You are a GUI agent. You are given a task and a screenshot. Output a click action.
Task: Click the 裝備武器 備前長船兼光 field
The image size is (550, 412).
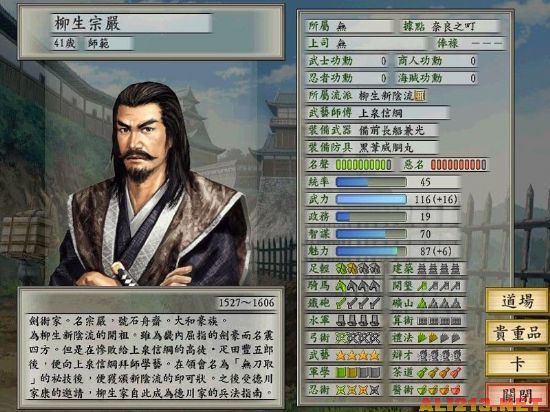pyautogui.click(x=372, y=130)
